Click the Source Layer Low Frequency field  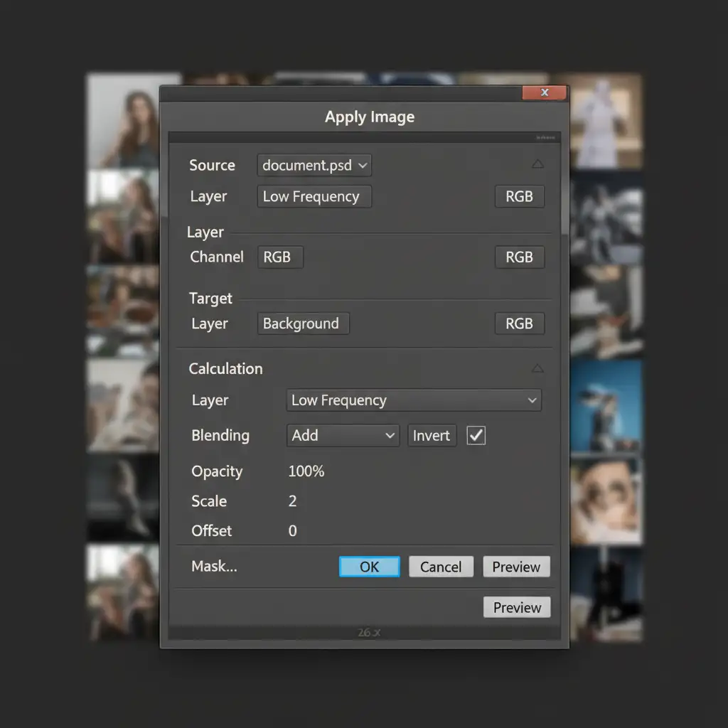click(314, 197)
